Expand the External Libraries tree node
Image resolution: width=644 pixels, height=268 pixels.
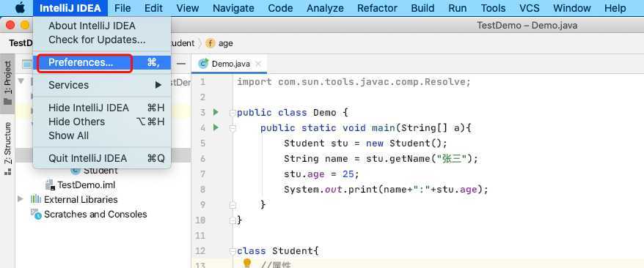tap(21, 200)
